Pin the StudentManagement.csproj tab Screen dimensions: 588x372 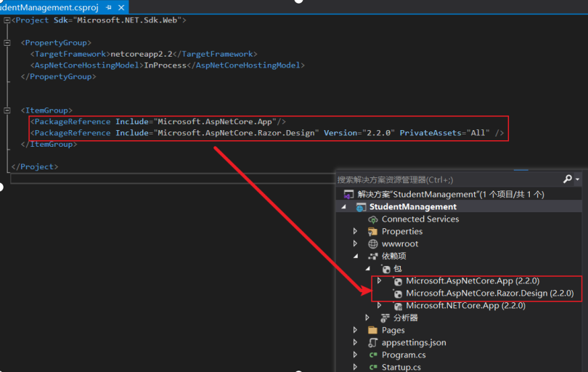pyautogui.click(x=109, y=7)
